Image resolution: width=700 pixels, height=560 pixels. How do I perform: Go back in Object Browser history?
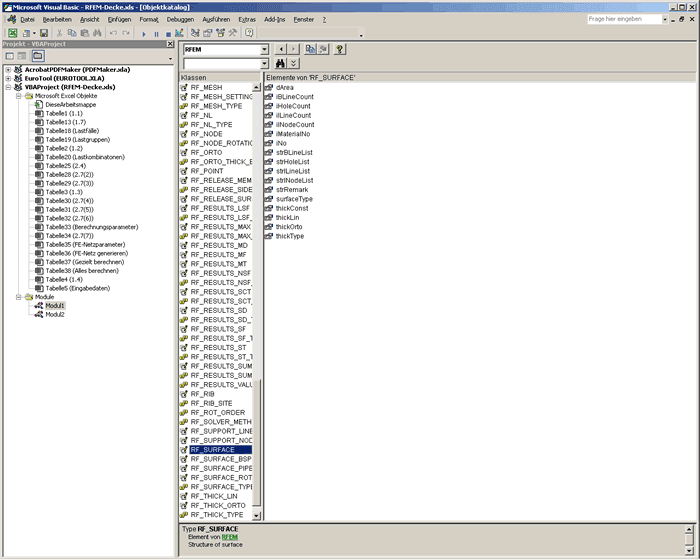click(281, 49)
